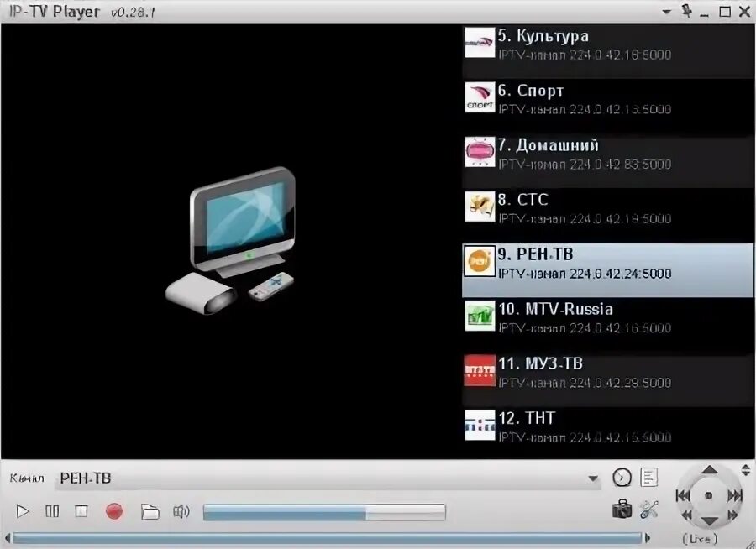This screenshot has width=756, height=549.
Task: Adjust the volume slider bar
Action: point(324,512)
